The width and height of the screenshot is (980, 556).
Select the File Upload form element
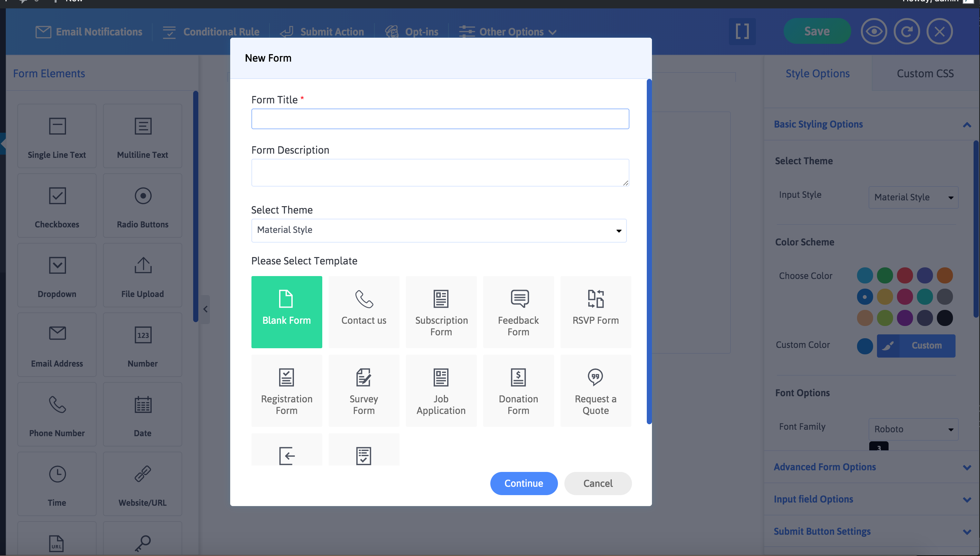point(142,275)
